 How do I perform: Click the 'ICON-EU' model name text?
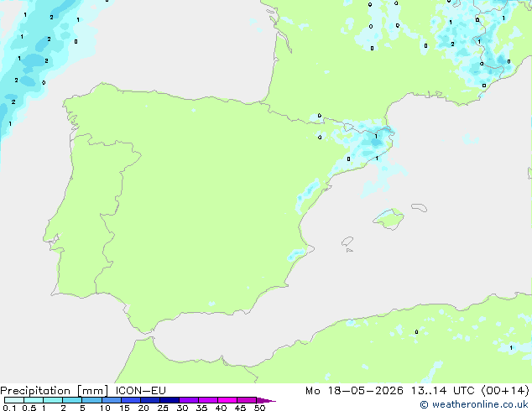coord(140,391)
